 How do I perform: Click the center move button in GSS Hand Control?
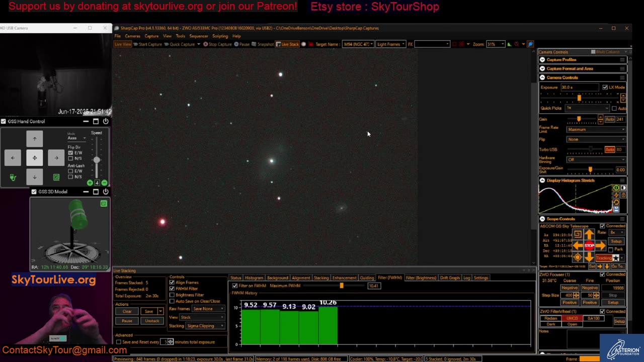(x=34, y=158)
